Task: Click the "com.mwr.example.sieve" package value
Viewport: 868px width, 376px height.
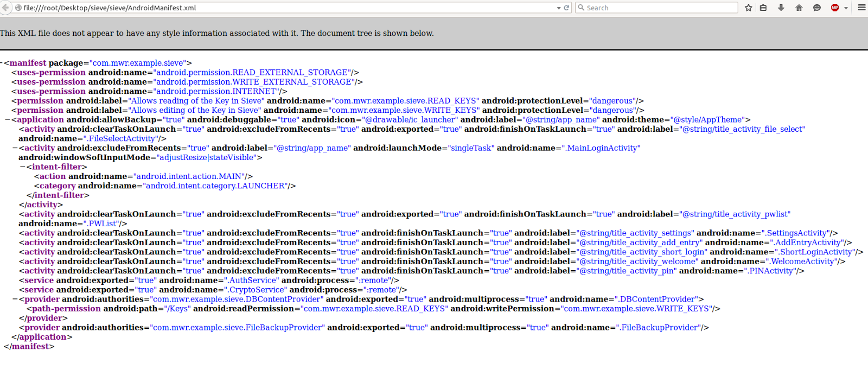Action: click(138, 63)
